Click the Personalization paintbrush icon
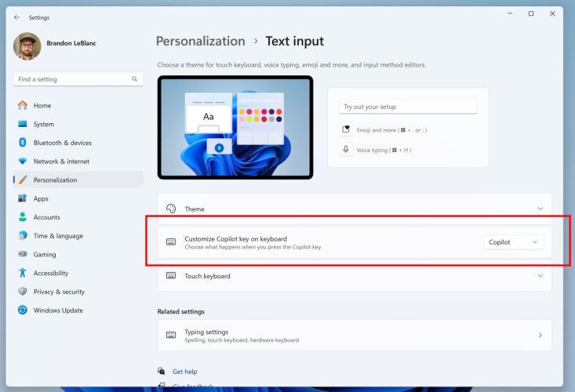 coord(23,180)
